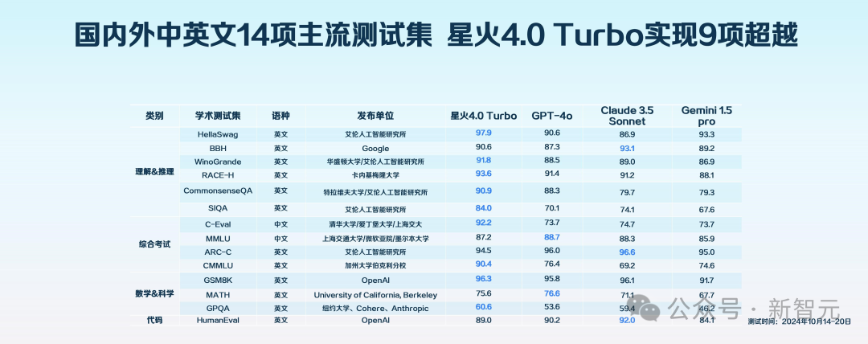
Task: Click the 93.1 Claude score for BBH
Action: point(626,148)
